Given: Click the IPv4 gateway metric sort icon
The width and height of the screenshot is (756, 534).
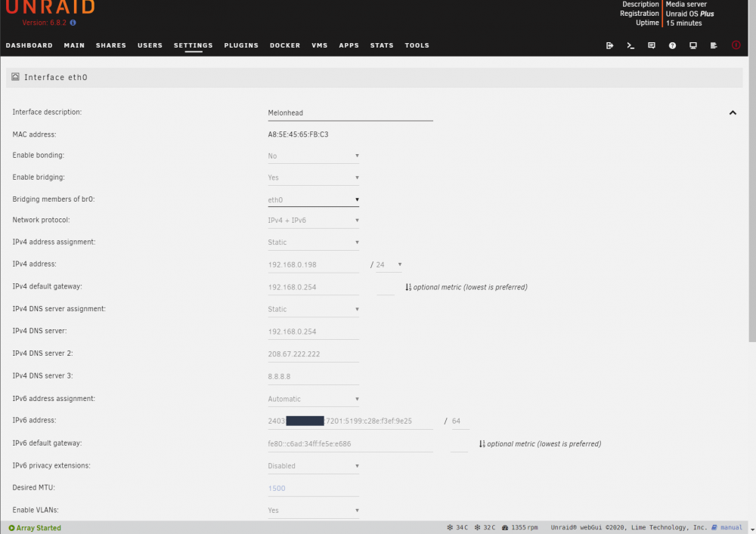Looking at the screenshot, I should pos(408,287).
